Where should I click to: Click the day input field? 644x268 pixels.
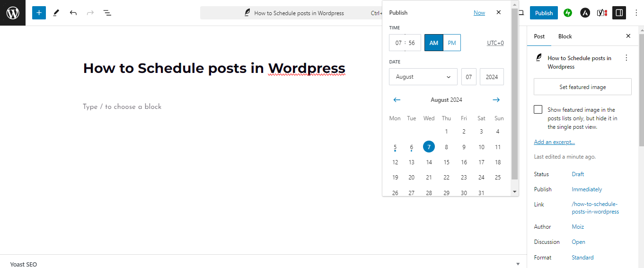(x=468, y=77)
